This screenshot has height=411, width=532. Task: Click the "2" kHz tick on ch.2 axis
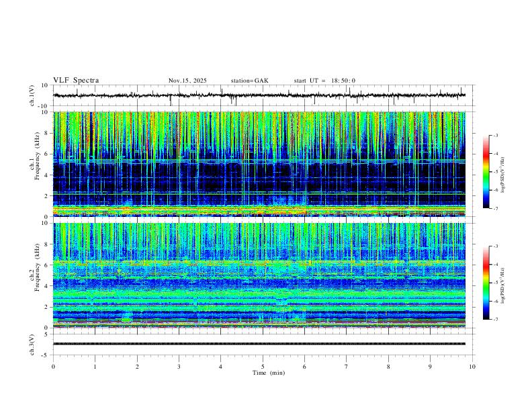coord(47,307)
